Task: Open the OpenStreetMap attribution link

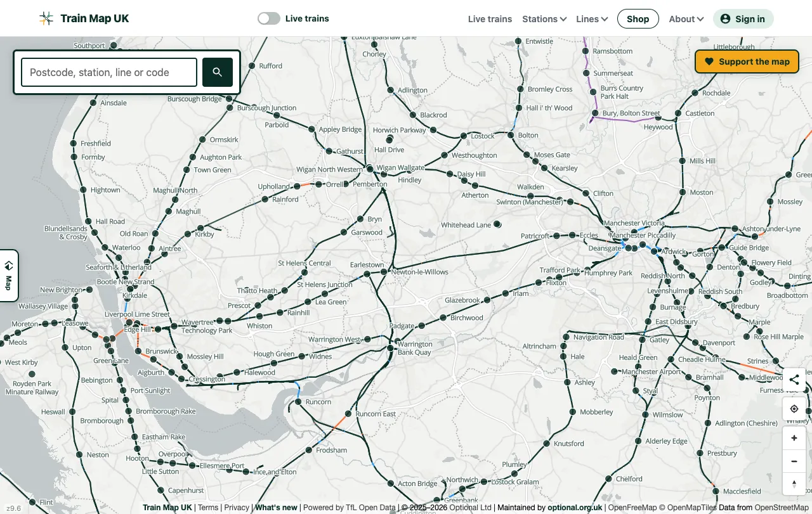Action: (x=782, y=508)
